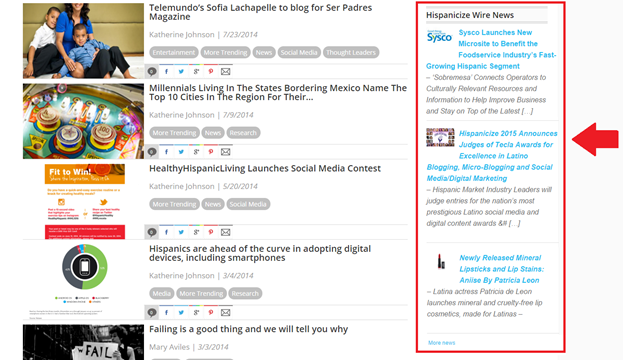623x360 pixels.
Task: Open Newly Released Mineral Lipsticks wire story
Action: click(501, 269)
